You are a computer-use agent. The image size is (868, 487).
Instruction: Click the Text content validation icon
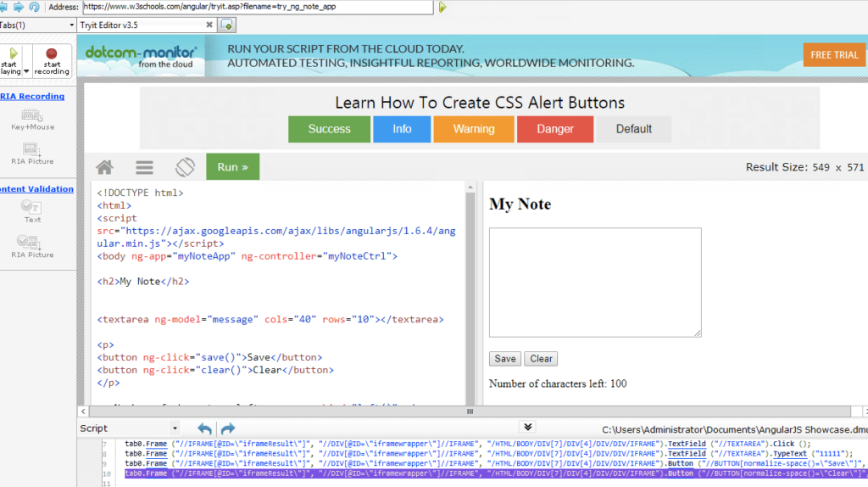[x=32, y=207]
